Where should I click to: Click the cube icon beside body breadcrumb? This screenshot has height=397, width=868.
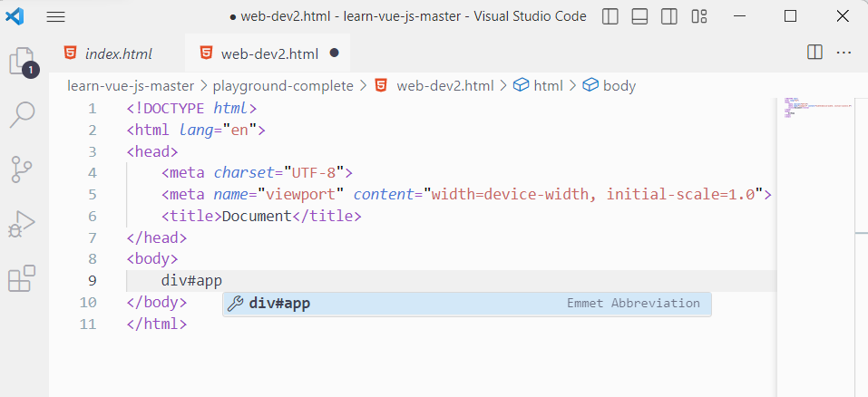(x=590, y=85)
